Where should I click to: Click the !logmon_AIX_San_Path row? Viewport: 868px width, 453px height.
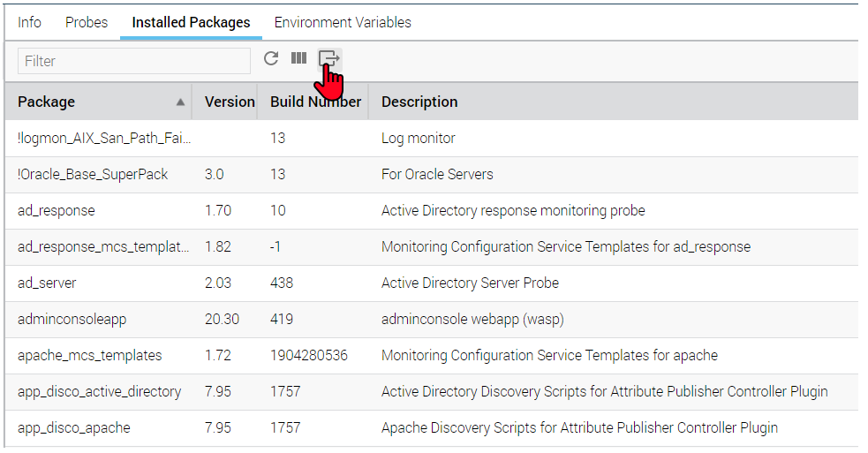click(x=104, y=139)
